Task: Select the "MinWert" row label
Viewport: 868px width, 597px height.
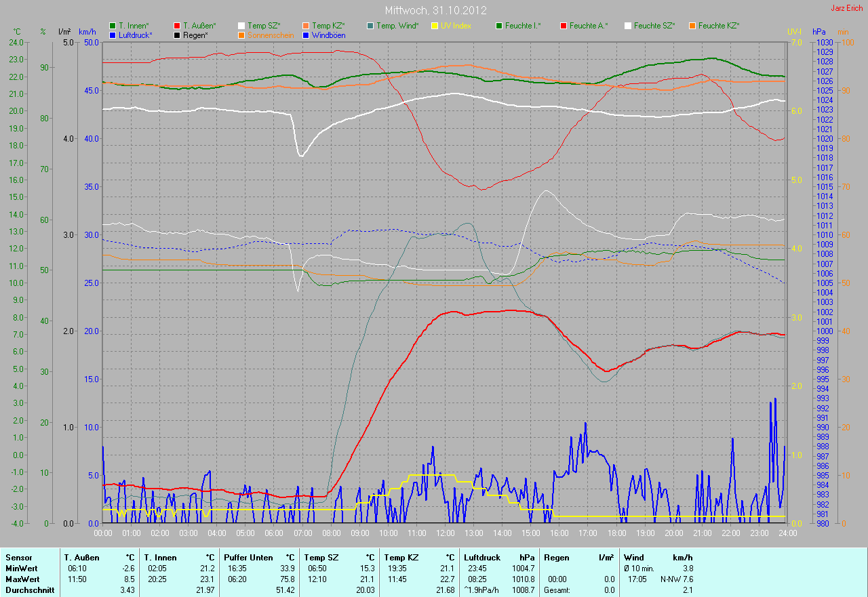Action: (22, 569)
